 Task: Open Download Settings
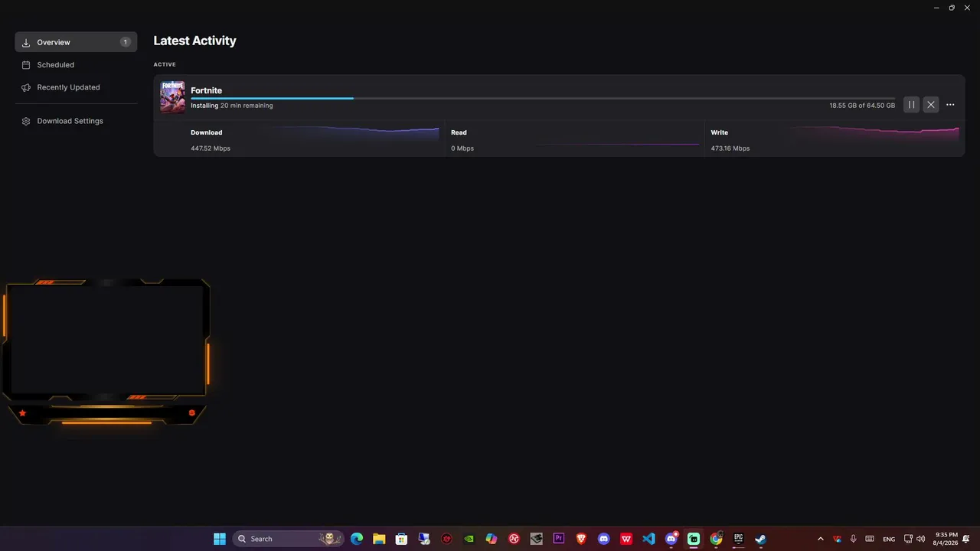point(76,121)
